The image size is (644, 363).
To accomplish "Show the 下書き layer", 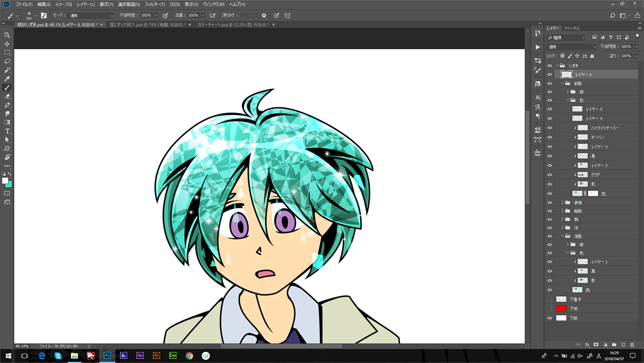I will click(550, 299).
